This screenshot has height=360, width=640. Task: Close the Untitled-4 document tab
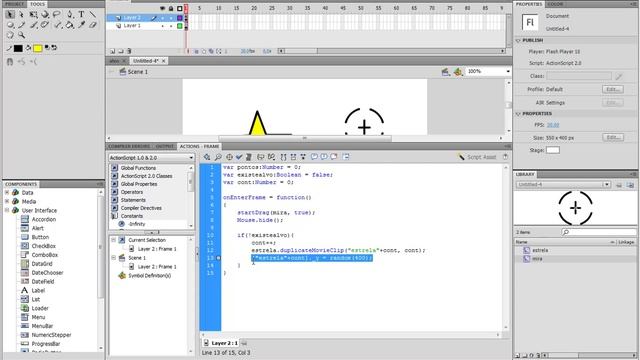pyautogui.click(x=164, y=61)
